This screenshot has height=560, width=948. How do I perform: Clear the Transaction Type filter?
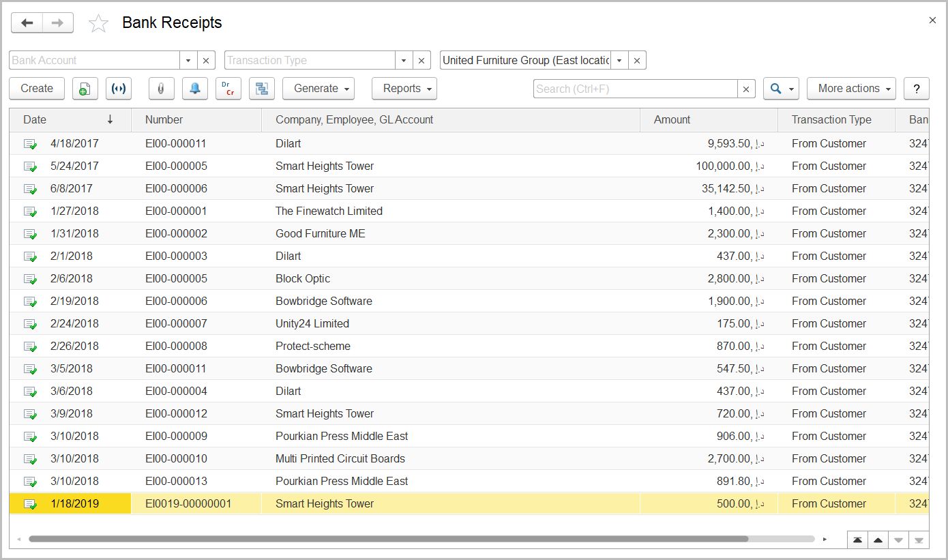[422, 60]
